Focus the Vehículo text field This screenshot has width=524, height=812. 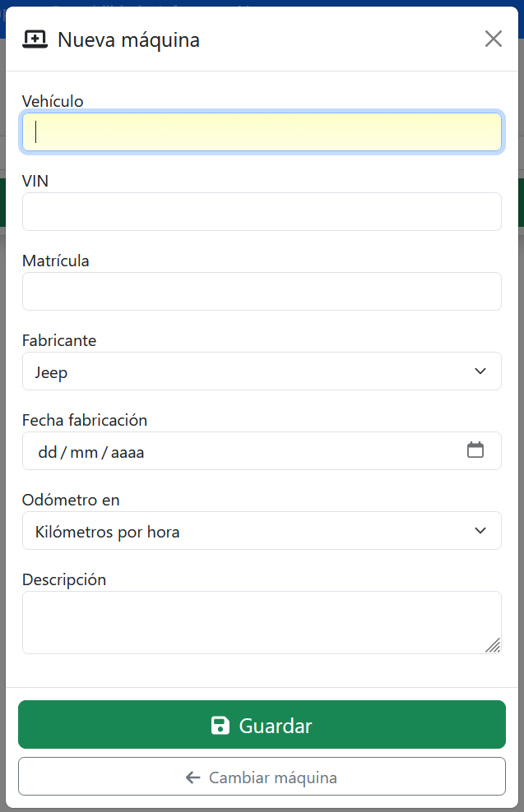262,132
